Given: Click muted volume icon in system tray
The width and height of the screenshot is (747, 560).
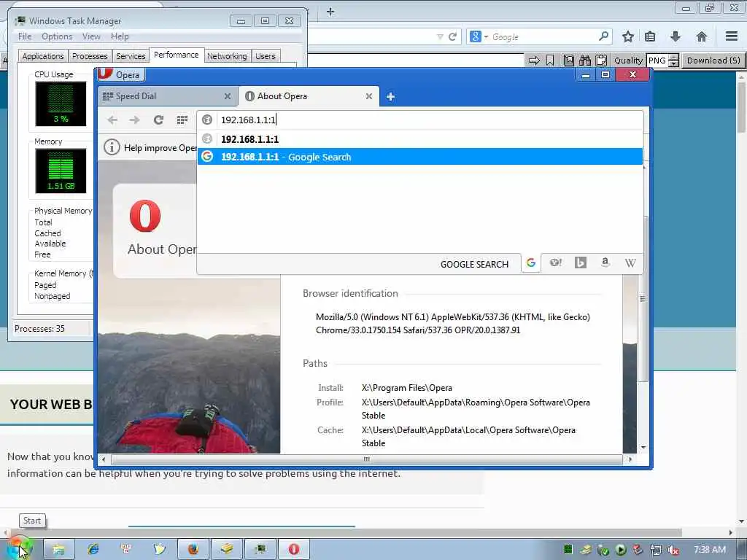Looking at the screenshot, I should point(673,550).
